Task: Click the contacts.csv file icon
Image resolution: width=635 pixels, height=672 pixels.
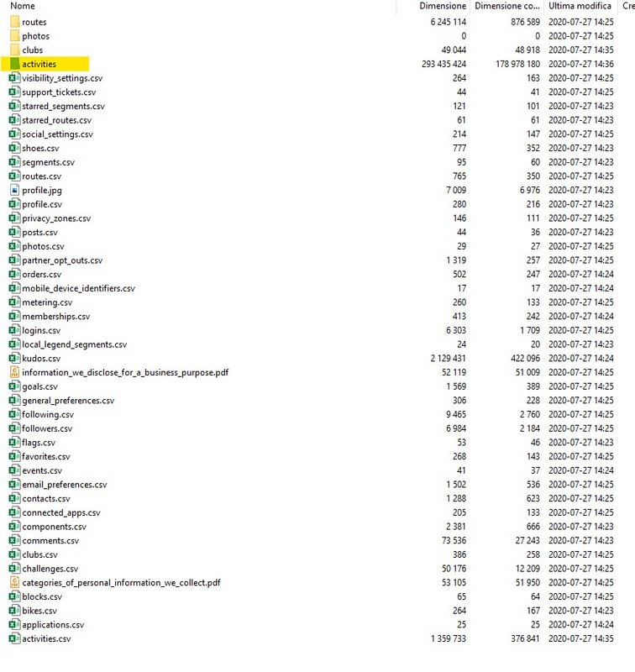Action: point(14,498)
